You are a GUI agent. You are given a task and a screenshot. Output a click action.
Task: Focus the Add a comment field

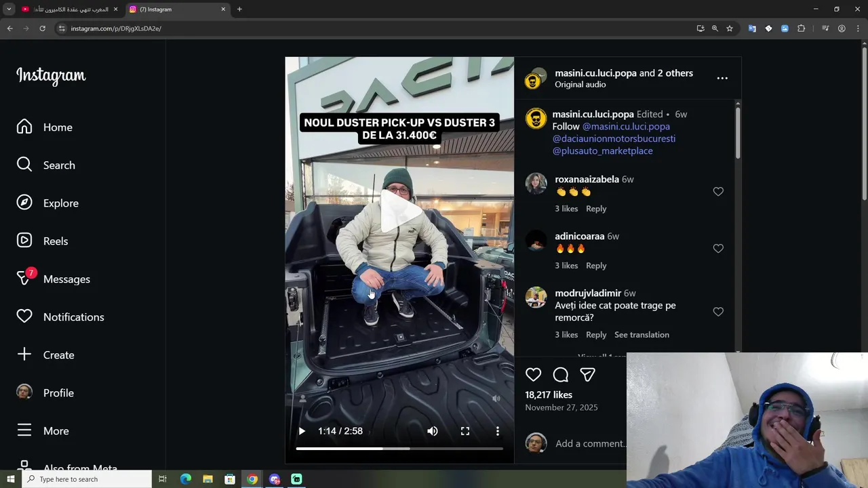590,443
